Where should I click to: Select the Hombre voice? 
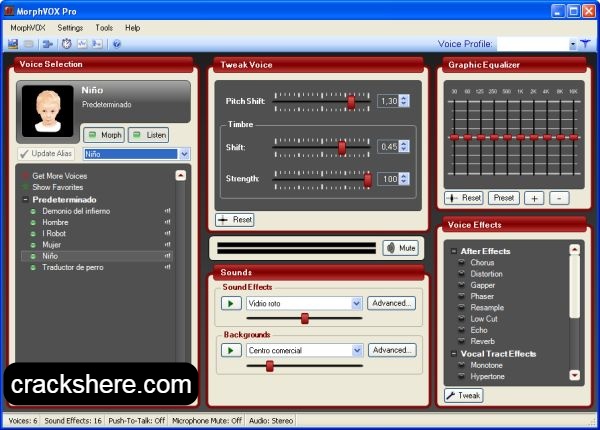(x=55, y=222)
